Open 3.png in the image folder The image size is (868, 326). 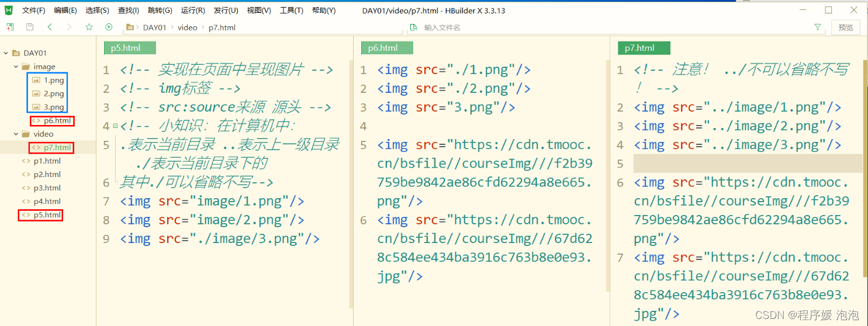coord(54,107)
